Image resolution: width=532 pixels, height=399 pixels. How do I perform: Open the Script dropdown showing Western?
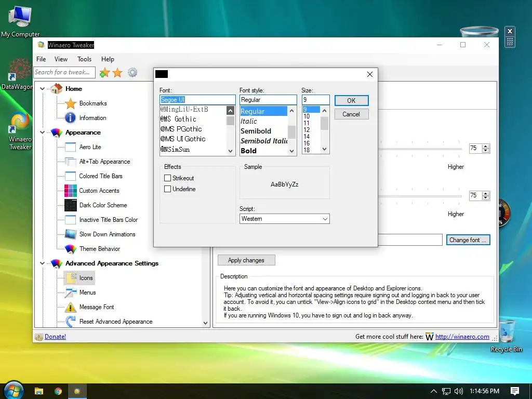click(284, 219)
